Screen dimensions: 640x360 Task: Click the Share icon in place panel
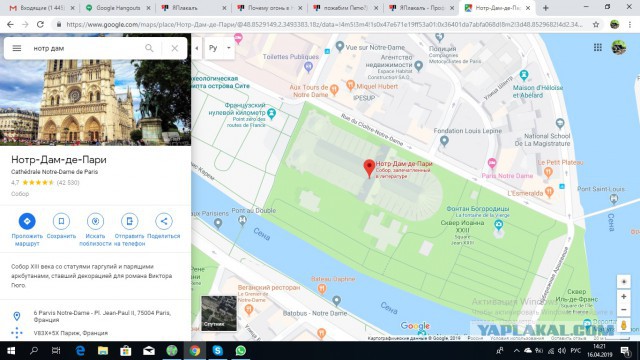coord(164,221)
